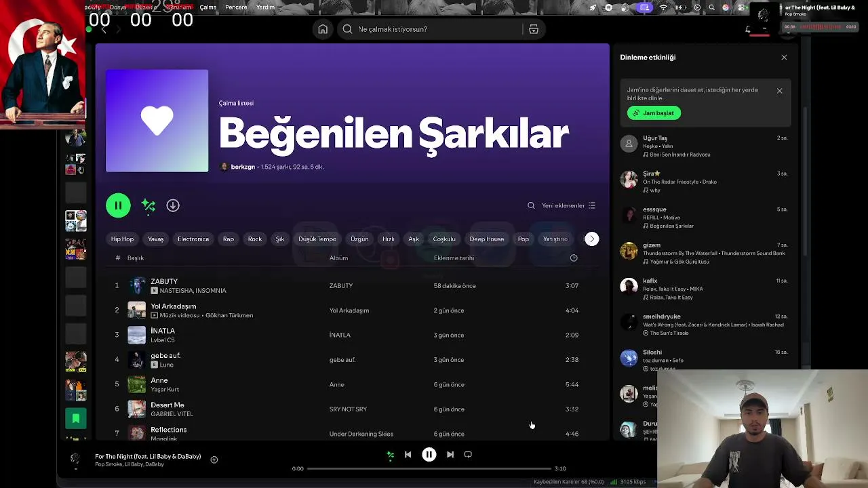
Task: Filter songs by Hip Hop chip
Action: [x=123, y=239]
